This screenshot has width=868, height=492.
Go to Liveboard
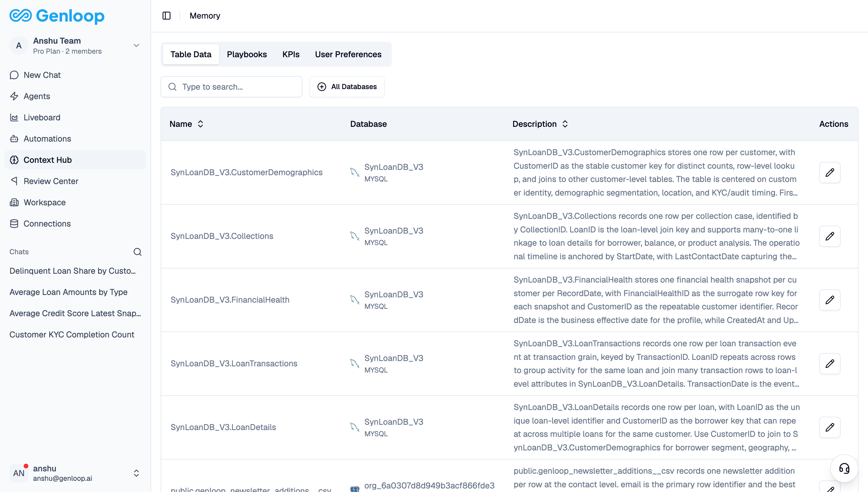75,118
